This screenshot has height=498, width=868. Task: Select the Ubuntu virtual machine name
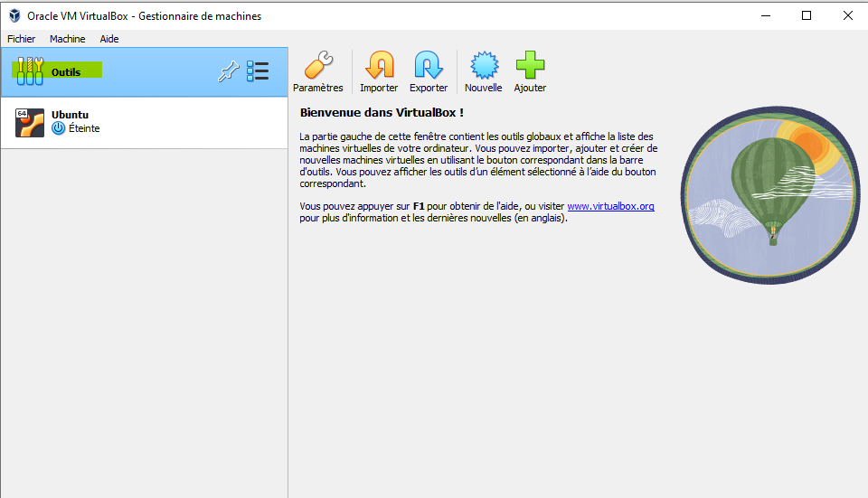(x=71, y=115)
